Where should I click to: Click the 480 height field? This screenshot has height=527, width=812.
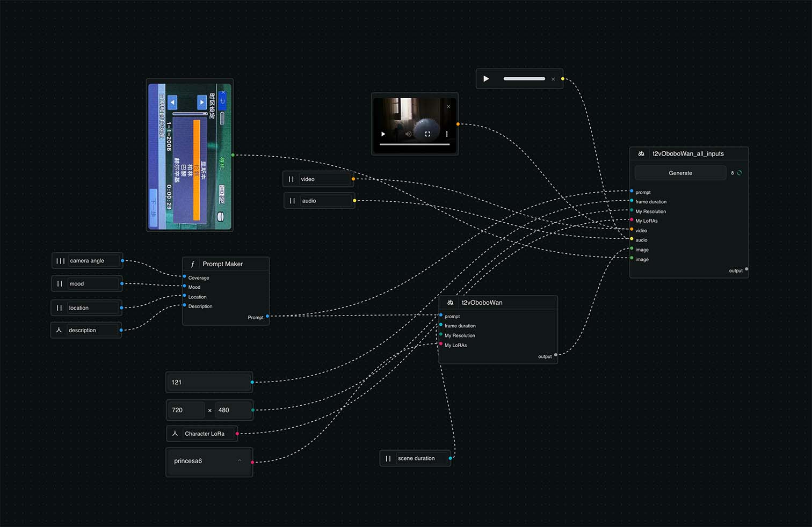click(232, 410)
